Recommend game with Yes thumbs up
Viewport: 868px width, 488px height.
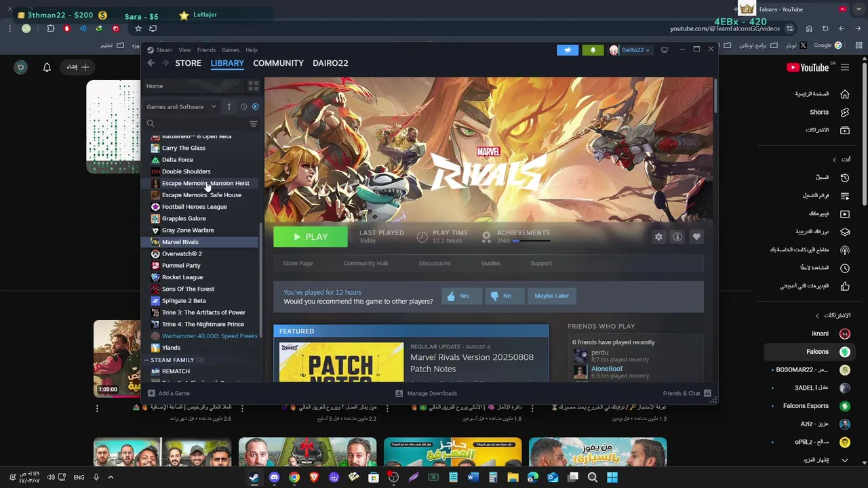(462, 296)
